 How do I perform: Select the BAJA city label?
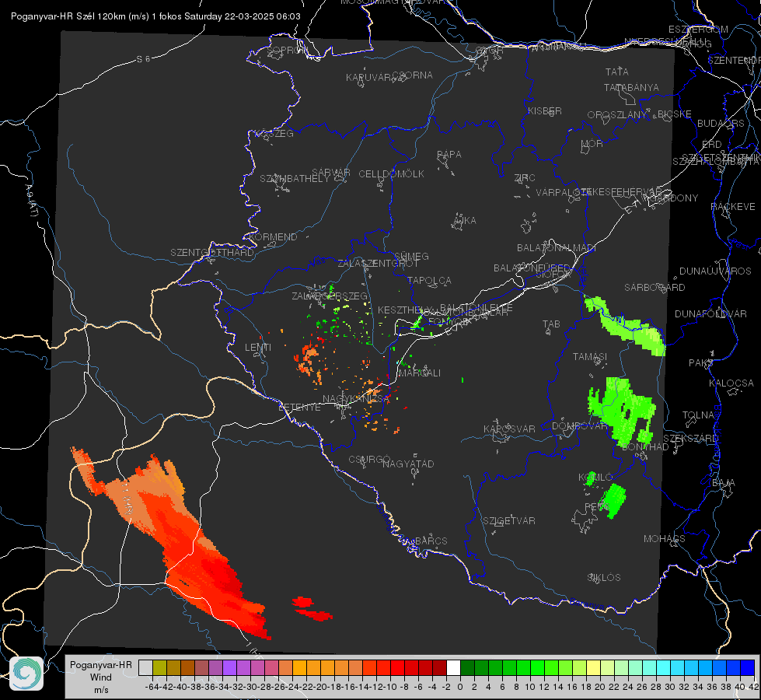[724, 483]
